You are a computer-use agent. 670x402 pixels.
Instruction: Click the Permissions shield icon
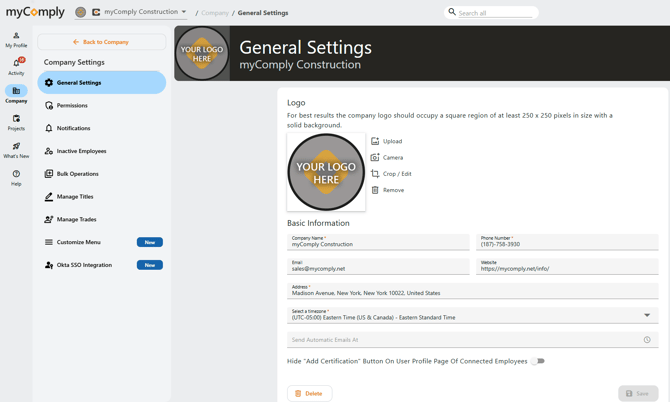49,105
